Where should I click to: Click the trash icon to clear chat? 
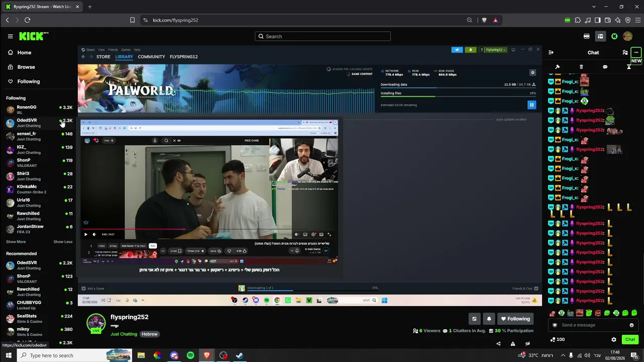(581, 67)
